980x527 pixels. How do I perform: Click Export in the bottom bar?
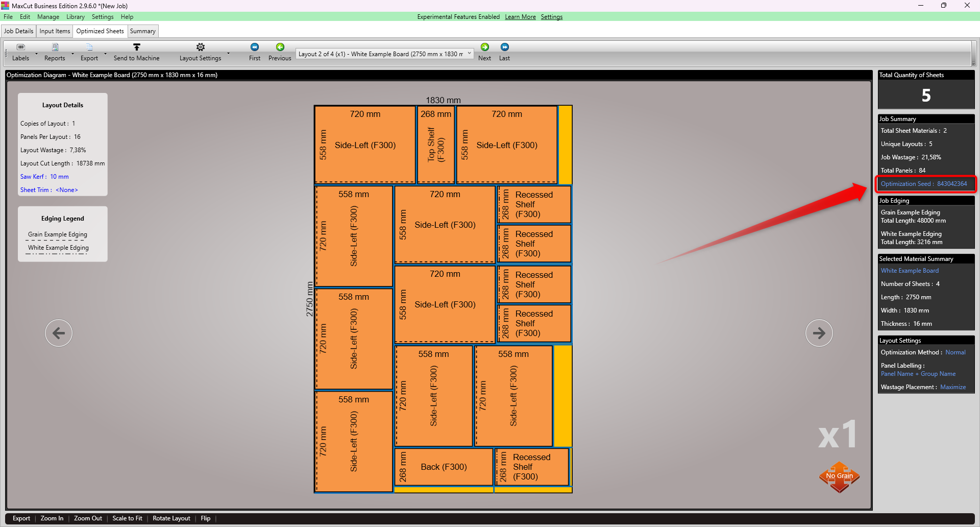[21, 518]
